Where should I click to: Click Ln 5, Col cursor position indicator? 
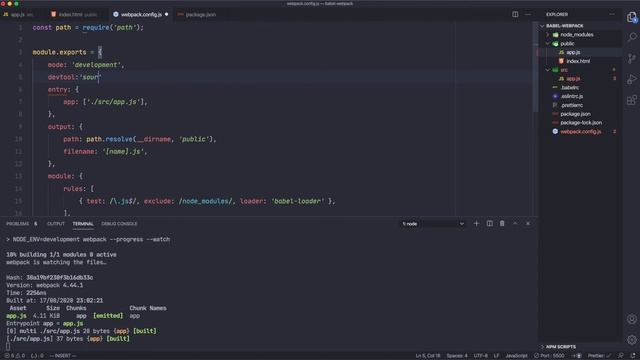[x=428, y=356]
